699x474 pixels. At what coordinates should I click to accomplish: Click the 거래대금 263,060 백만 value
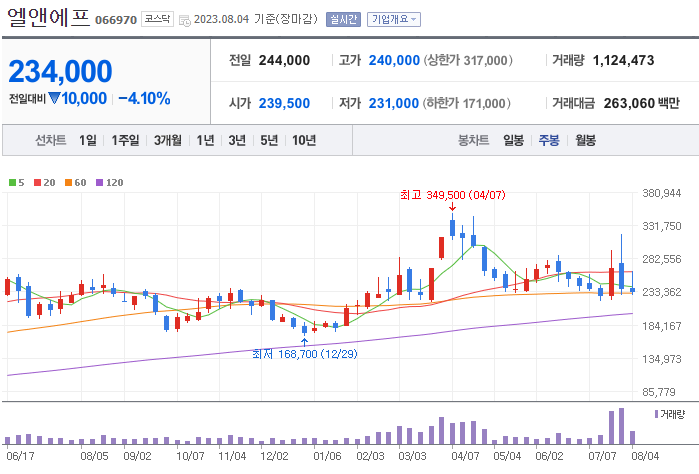[x=641, y=103]
